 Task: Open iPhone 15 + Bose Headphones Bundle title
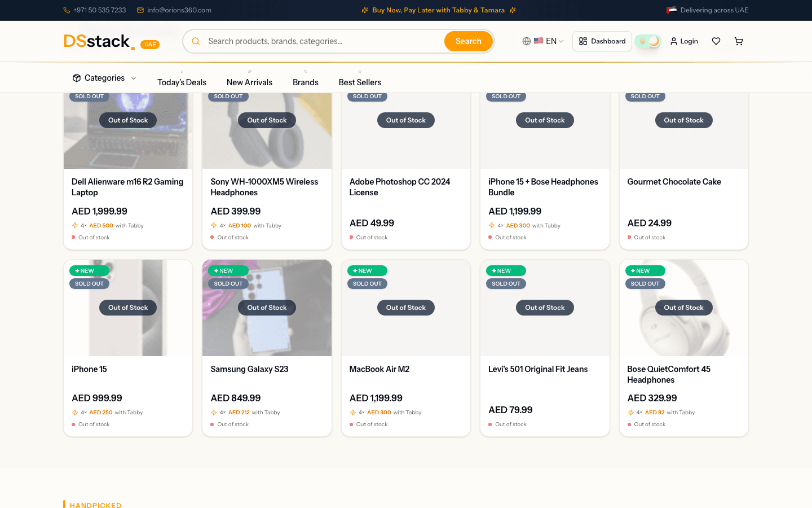click(x=543, y=187)
